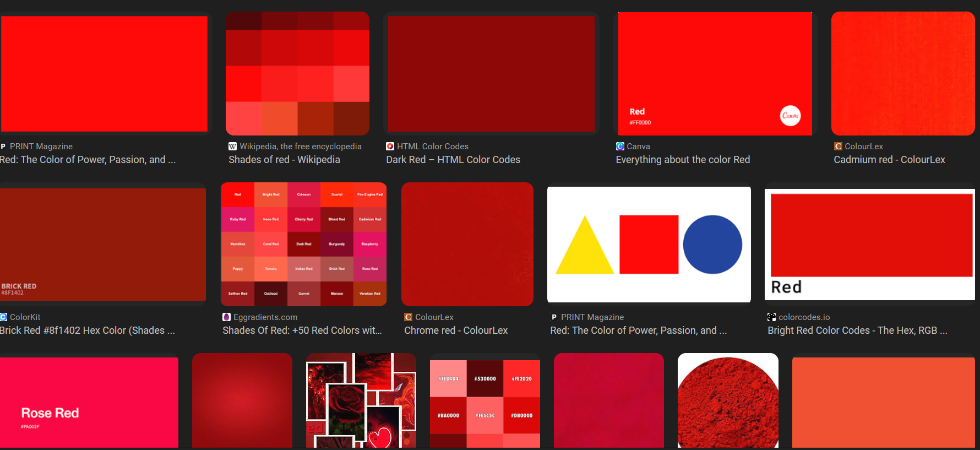The width and height of the screenshot is (980, 450).
Task: Open 'Bright Red Color Codes' result title
Action: (857, 330)
